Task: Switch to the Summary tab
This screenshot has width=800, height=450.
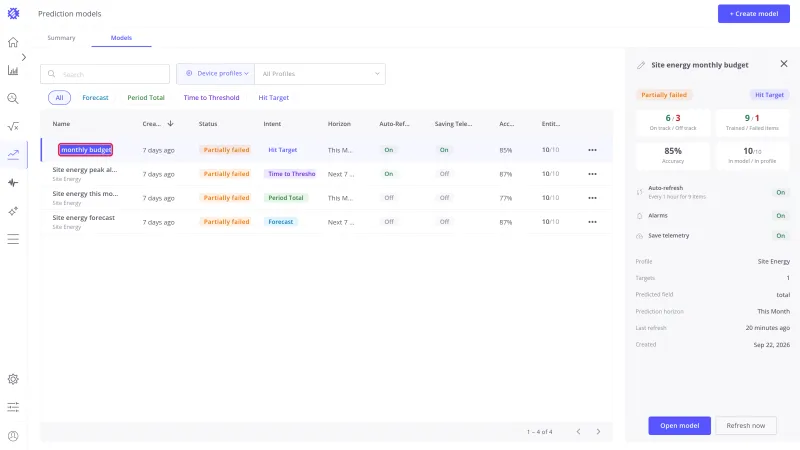Action: pyautogui.click(x=61, y=38)
